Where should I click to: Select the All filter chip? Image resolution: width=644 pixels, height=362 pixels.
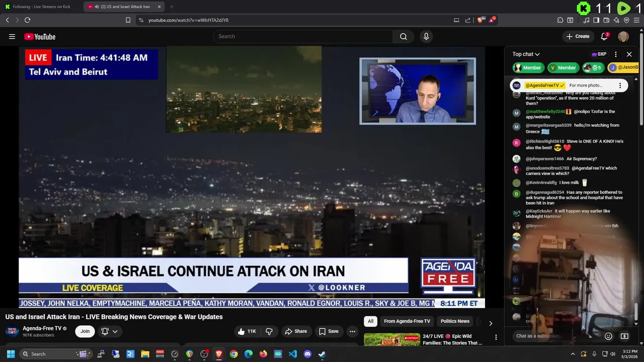click(x=371, y=321)
